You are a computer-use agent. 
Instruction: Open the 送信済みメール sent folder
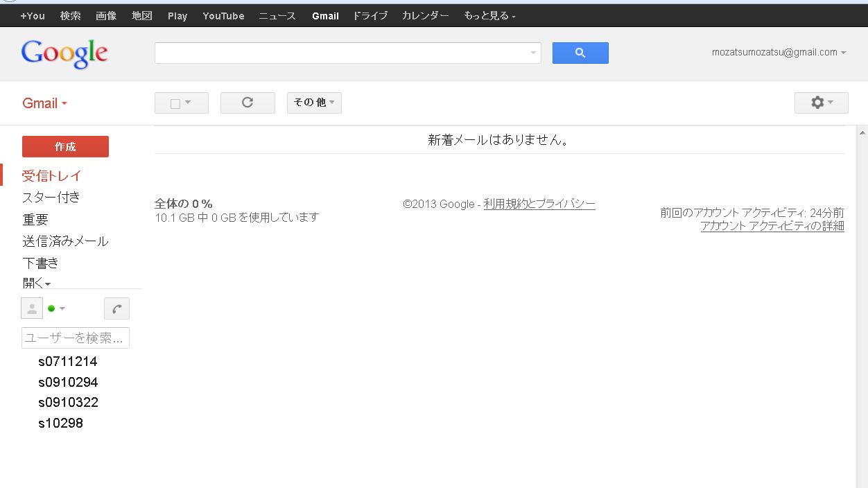tap(65, 241)
